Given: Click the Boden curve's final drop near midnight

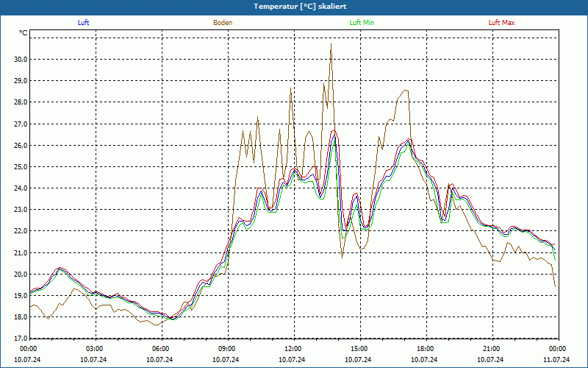Looking at the screenshot, I should (x=553, y=277).
